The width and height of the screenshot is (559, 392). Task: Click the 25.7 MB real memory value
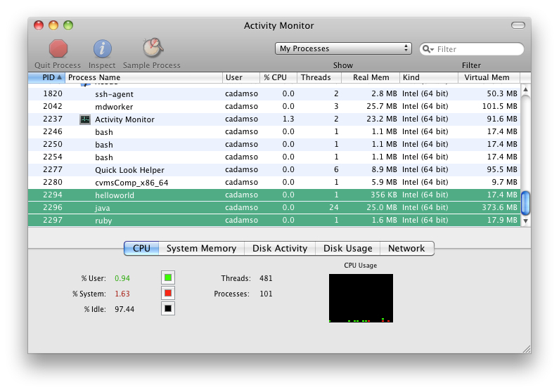[382, 107]
